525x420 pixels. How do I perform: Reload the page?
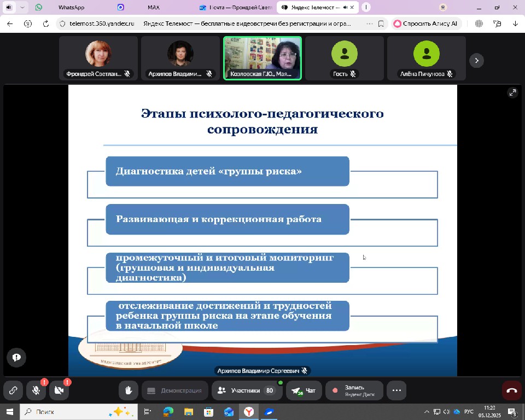click(46, 24)
